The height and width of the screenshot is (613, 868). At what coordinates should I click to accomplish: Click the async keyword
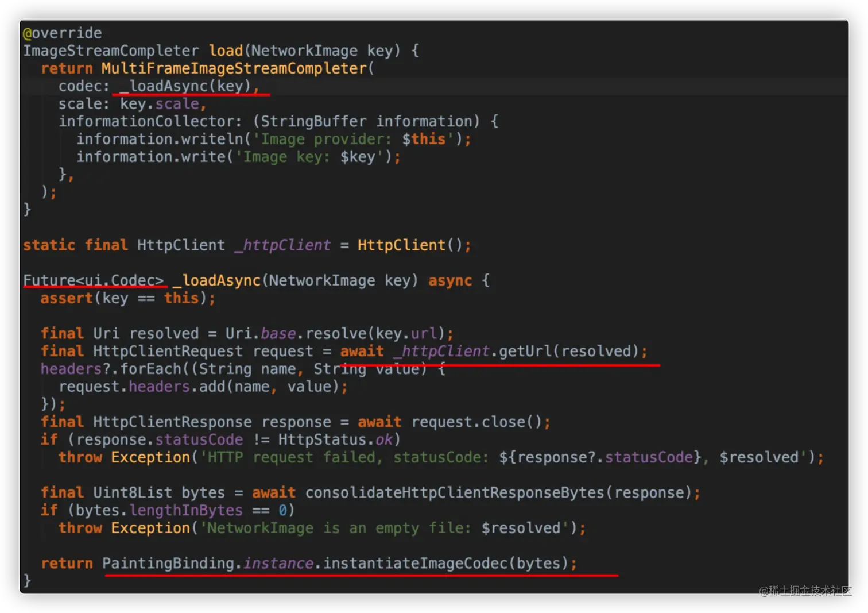click(x=450, y=281)
